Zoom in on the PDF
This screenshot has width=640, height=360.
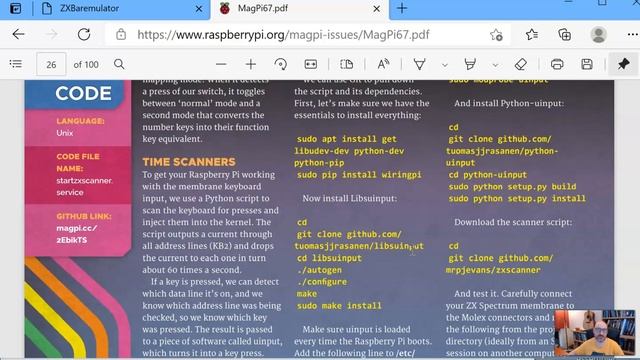pos(251,64)
